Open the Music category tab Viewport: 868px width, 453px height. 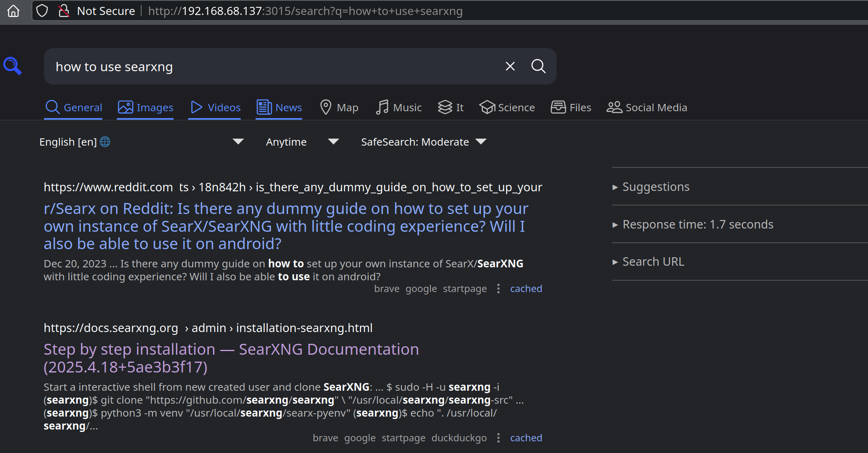point(398,108)
